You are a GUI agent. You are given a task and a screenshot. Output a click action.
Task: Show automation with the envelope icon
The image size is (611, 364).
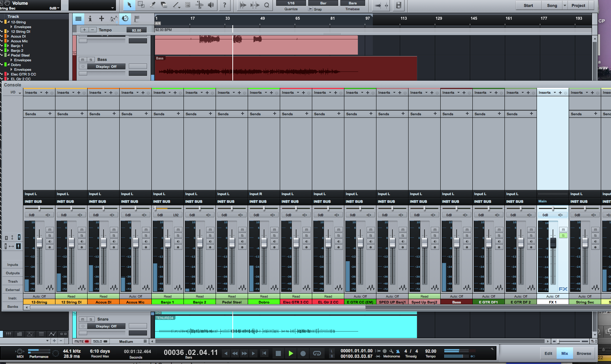tap(113, 19)
